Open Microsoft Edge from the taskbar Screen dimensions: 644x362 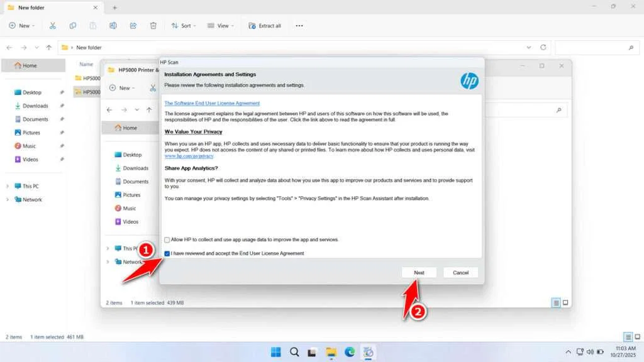click(x=349, y=352)
